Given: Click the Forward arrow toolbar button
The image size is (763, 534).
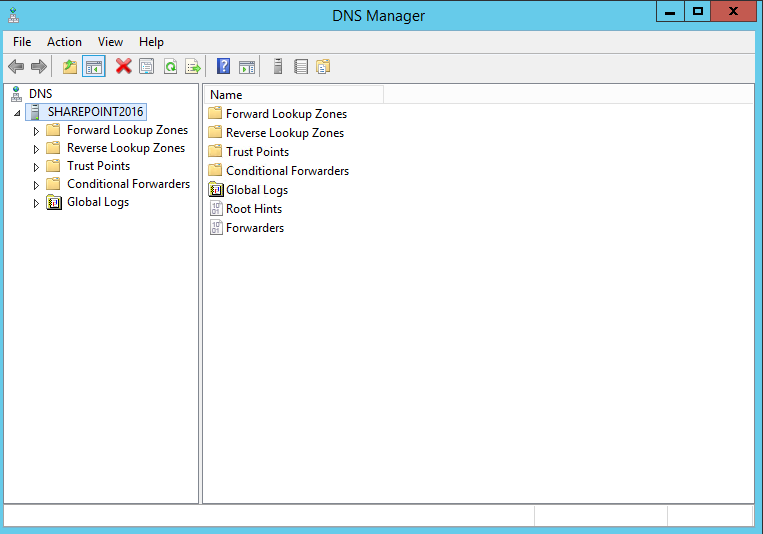Looking at the screenshot, I should (x=38, y=66).
